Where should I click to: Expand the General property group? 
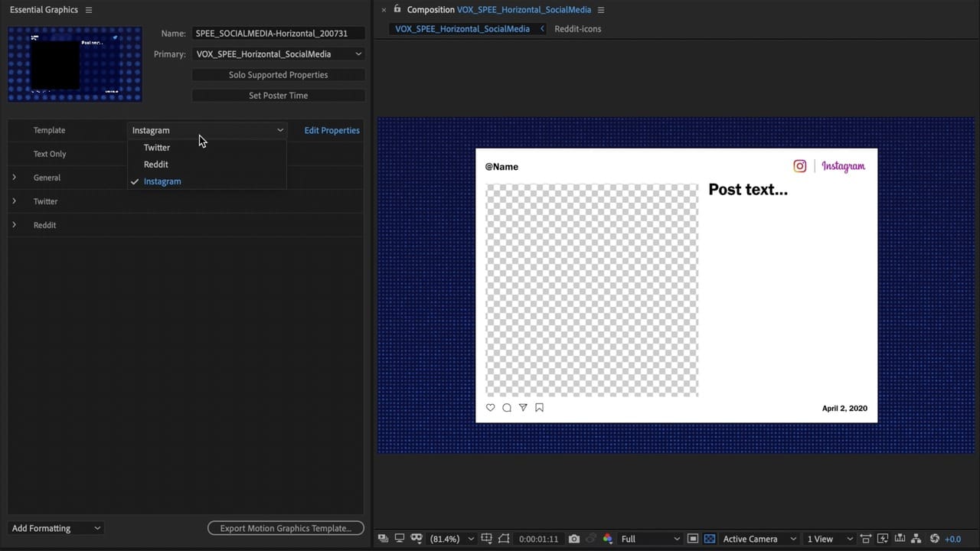[x=14, y=178]
